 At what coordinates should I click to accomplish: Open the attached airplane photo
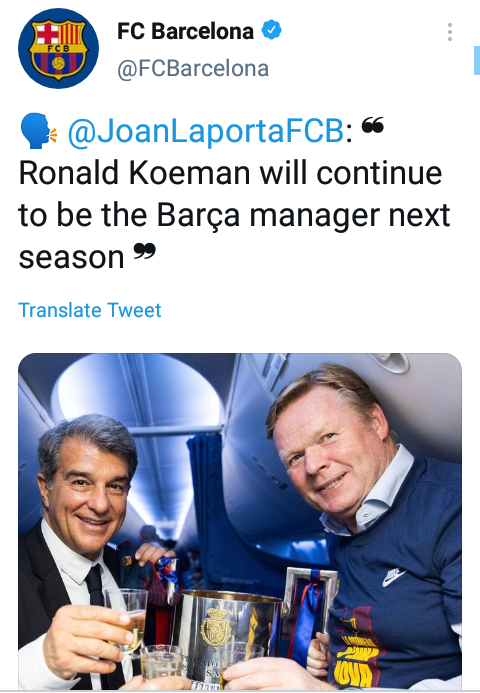click(240, 521)
